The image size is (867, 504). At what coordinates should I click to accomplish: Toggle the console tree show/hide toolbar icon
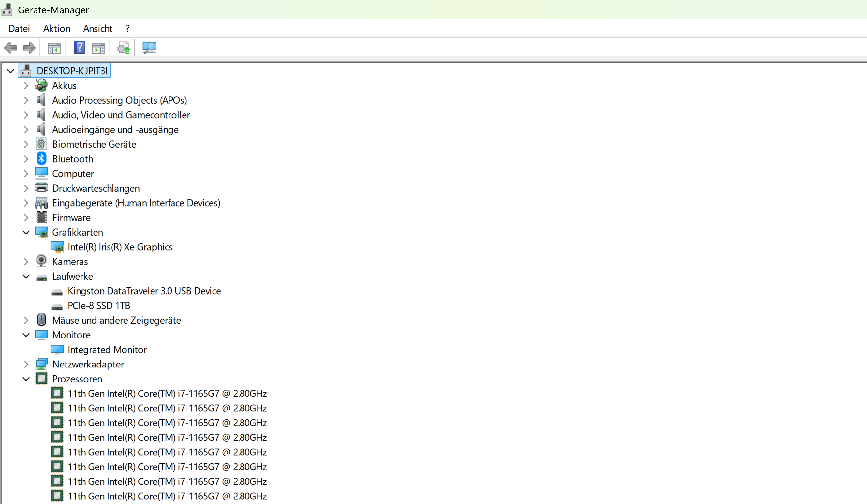click(54, 48)
